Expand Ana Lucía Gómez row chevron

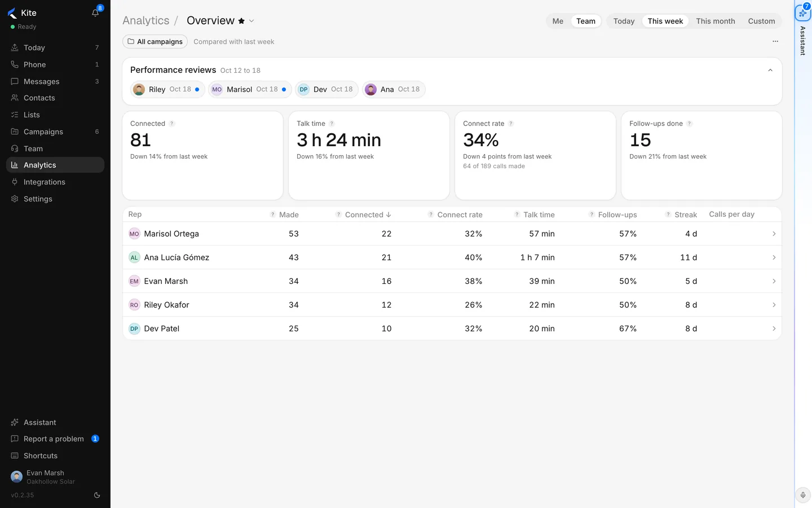(774, 257)
